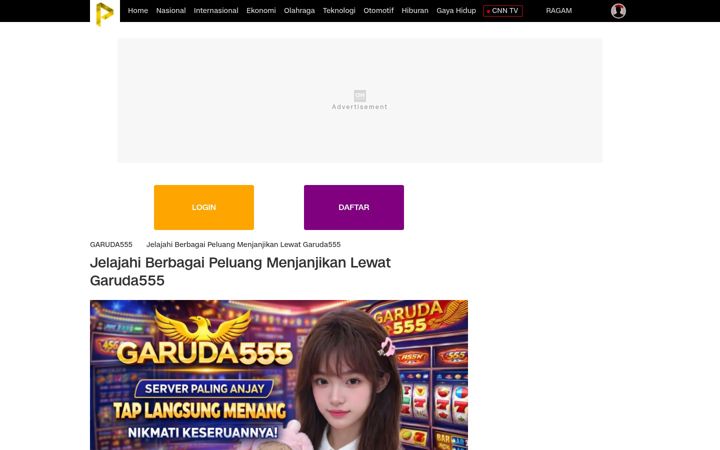Open the Otomotif section
This screenshot has width=720, height=450.
[x=378, y=11]
